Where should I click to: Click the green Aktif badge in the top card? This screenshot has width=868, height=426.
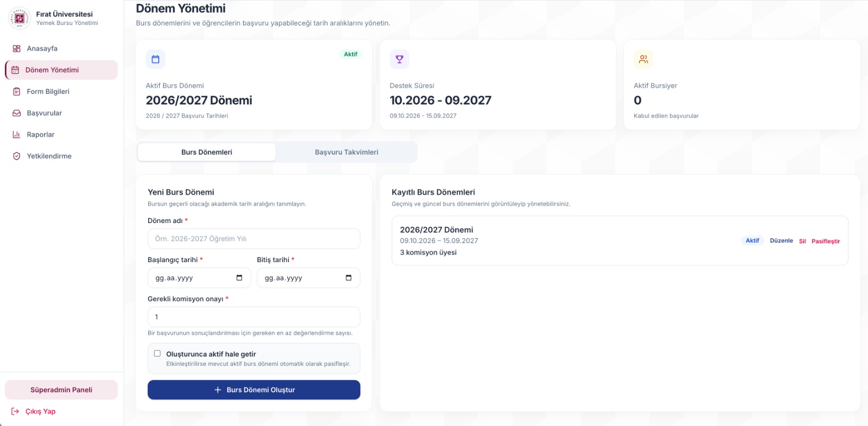350,54
